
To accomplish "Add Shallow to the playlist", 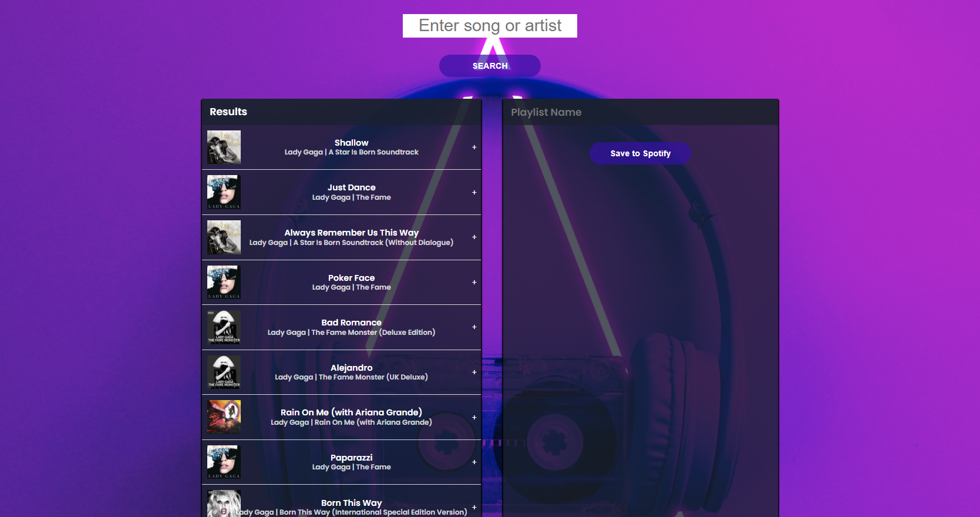I will pyautogui.click(x=474, y=147).
